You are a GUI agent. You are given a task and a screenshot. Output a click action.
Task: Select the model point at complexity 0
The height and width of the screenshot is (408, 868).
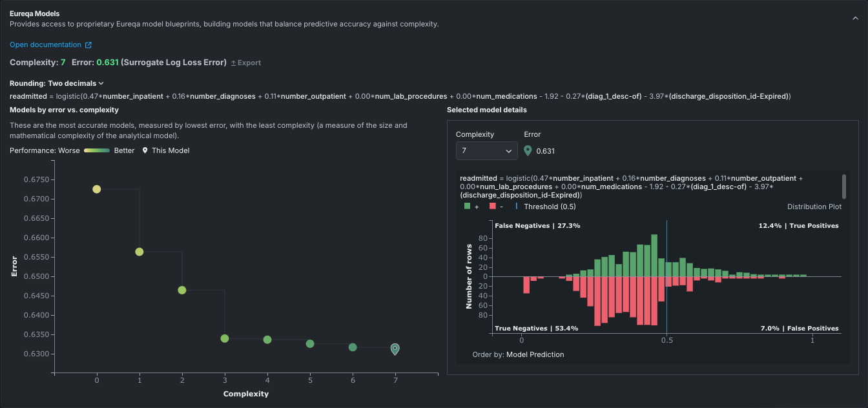point(97,189)
